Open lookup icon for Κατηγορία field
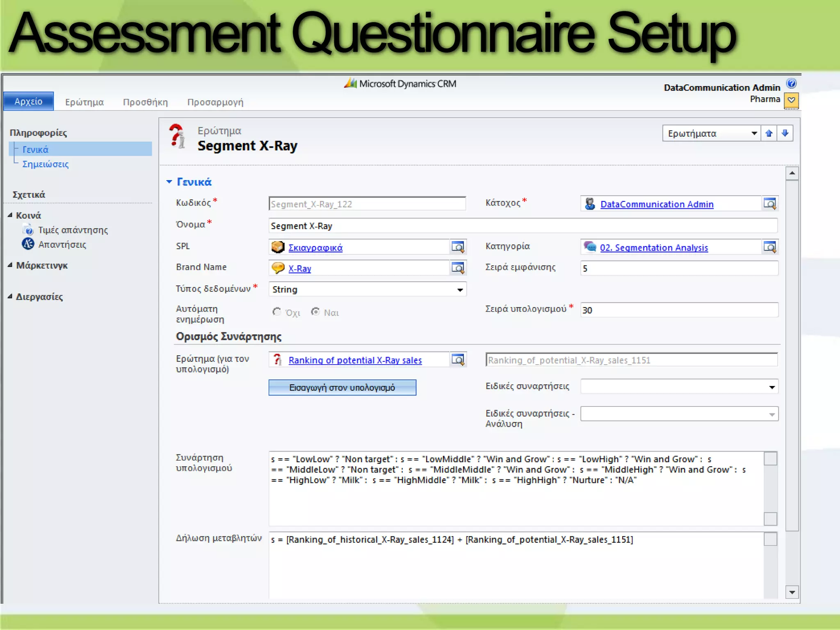840x630 pixels. [x=770, y=247]
